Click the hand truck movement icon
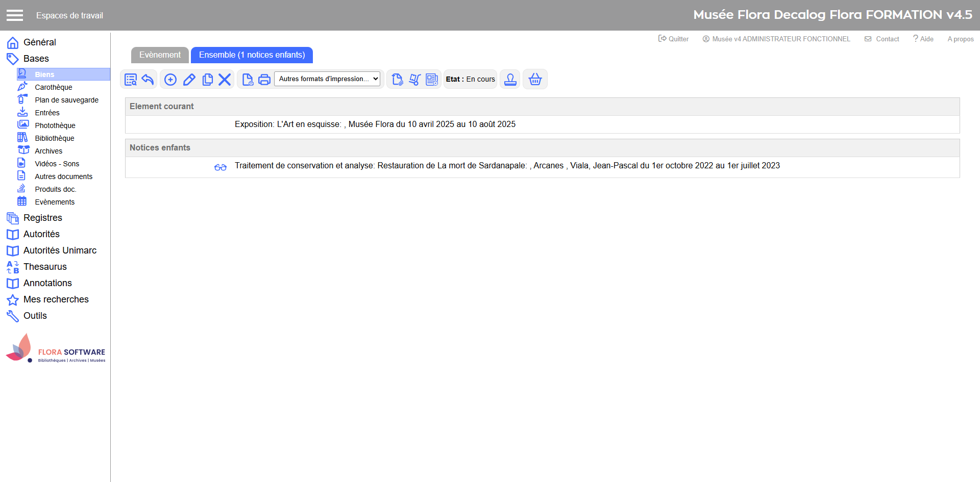 pos(414,80)
